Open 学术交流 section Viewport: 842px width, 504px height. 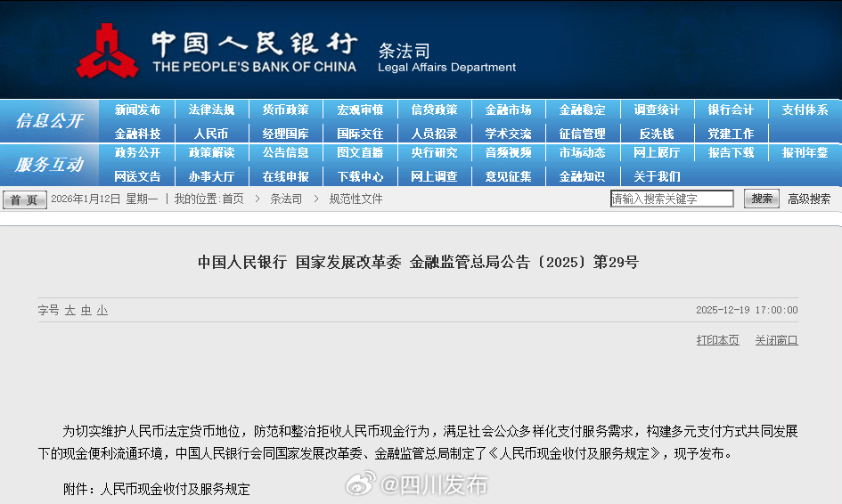508,134
